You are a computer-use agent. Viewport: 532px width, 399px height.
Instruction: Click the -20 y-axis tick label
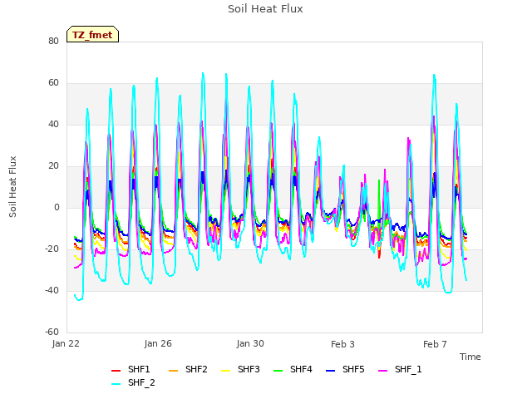point(52,249)
